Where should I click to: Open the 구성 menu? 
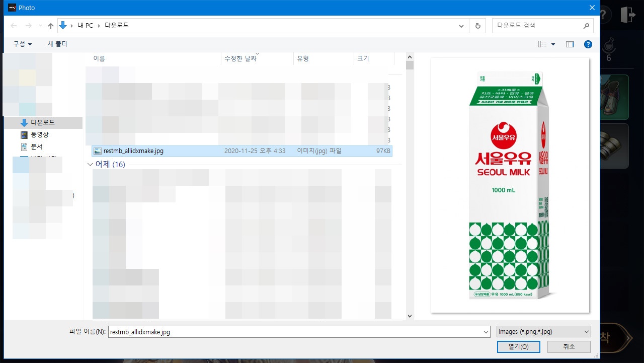[23, 44]
